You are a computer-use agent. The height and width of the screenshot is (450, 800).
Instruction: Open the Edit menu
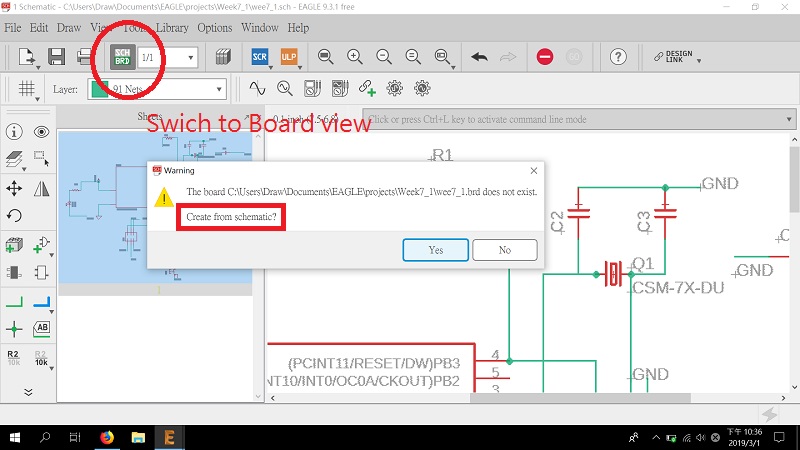39,28
